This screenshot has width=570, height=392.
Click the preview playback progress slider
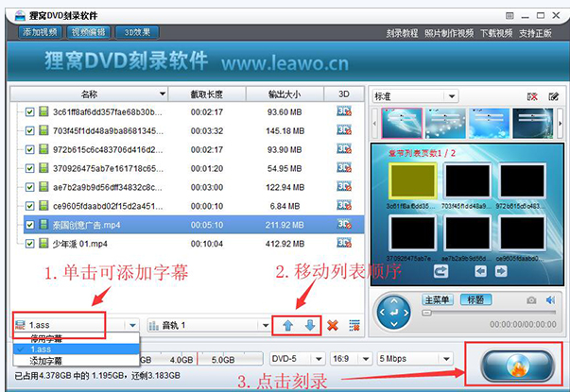(489, 313)
